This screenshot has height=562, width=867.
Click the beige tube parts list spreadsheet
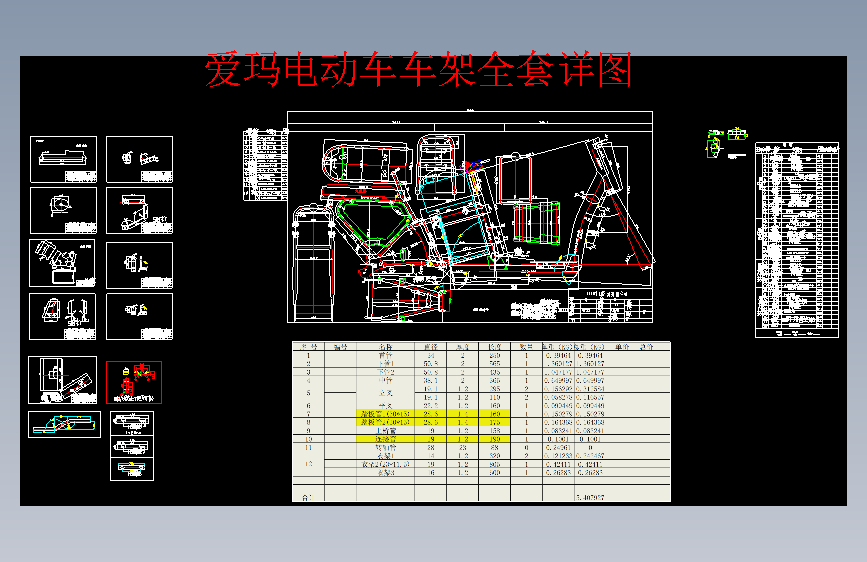click(x=481, y=422)
